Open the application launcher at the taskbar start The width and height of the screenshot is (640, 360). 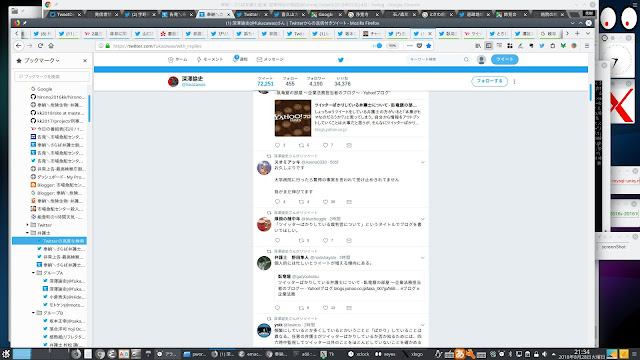coord(6,353)
